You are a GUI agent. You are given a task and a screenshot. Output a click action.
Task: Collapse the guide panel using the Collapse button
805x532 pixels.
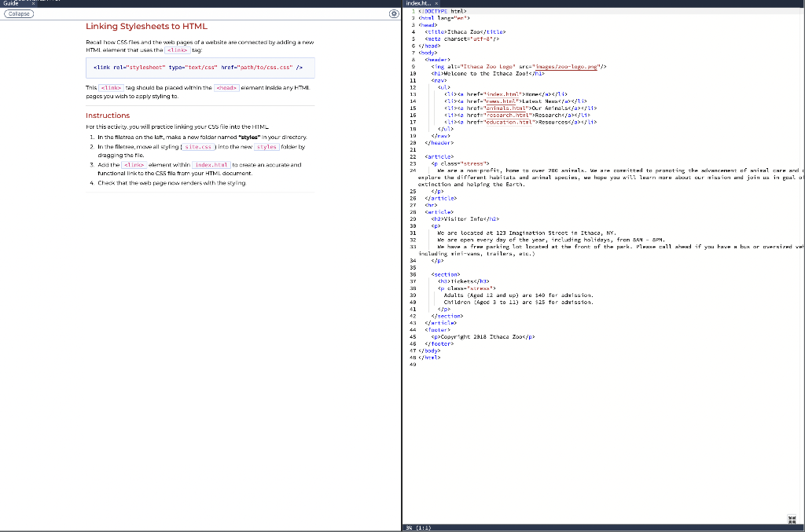coord(18,13)
